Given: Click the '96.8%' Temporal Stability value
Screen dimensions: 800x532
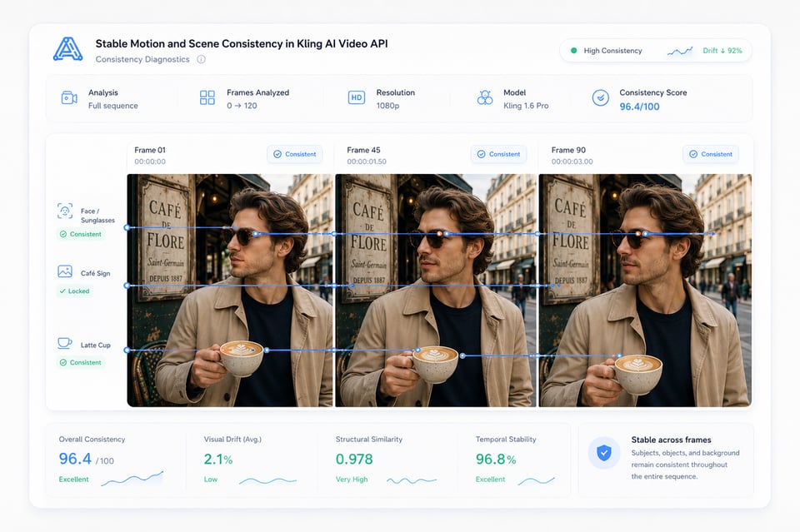Looking at the screenshot, I should click(495, 459).
